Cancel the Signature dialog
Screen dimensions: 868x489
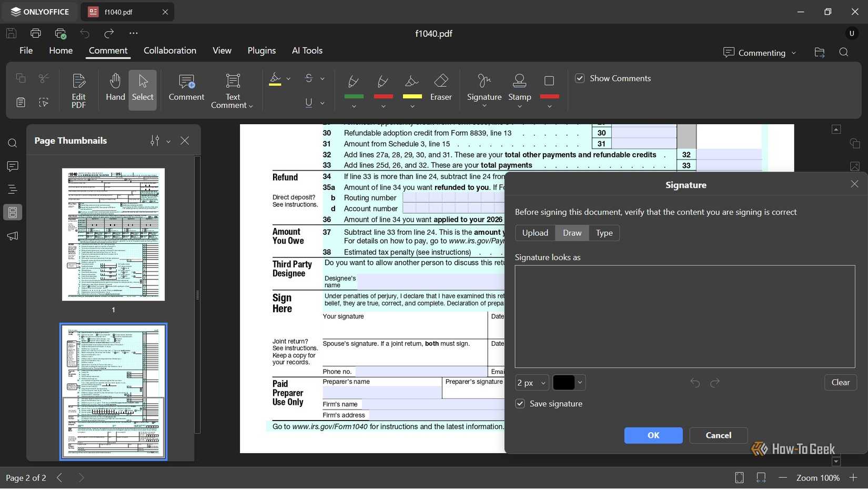click(x=718, y=435)
